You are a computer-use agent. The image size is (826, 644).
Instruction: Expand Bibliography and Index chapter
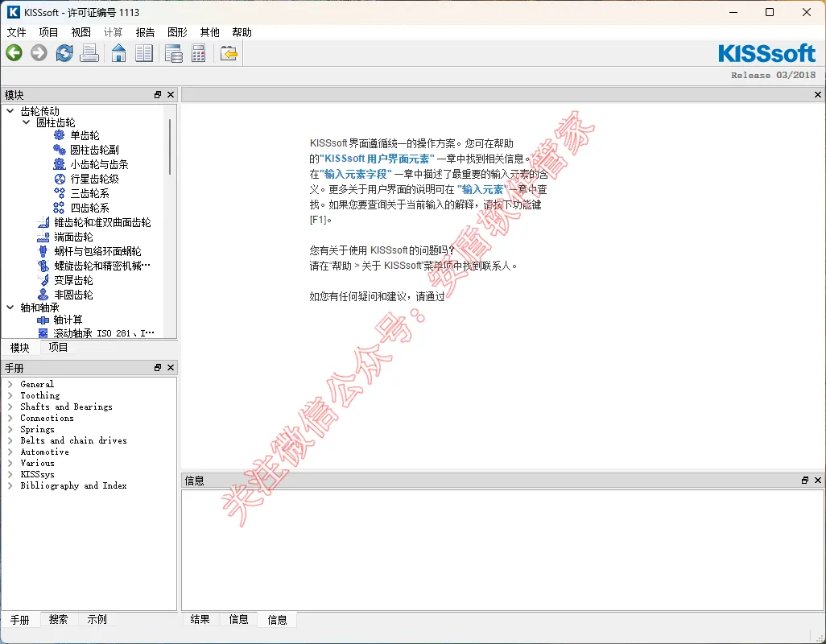pyautogui.click(x=10, y=486)
